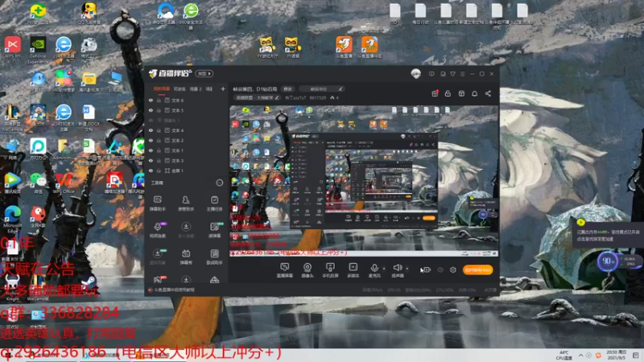This screenshot has width=644, height=362.
Task: Open the user avatar profile
Action: tap(415, 74)
